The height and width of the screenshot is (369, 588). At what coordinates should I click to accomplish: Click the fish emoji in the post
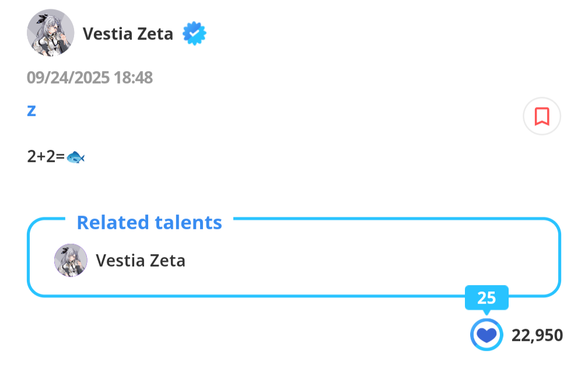click(x=76, y=156)
